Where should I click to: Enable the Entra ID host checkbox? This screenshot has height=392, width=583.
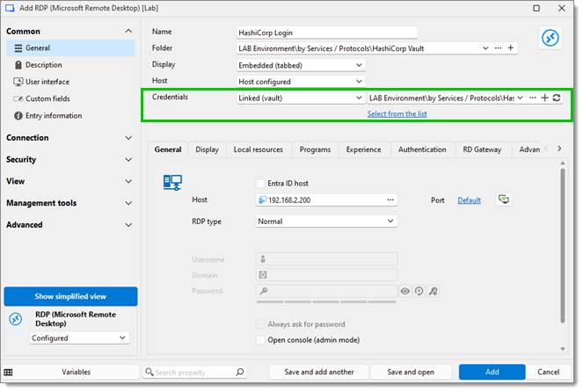(260, 184)
